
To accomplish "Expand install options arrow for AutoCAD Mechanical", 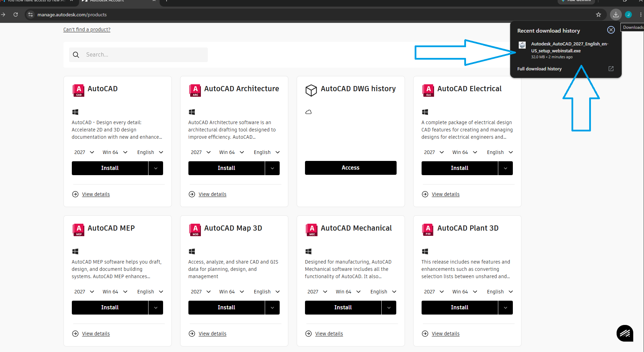I will tap(389, 308).
